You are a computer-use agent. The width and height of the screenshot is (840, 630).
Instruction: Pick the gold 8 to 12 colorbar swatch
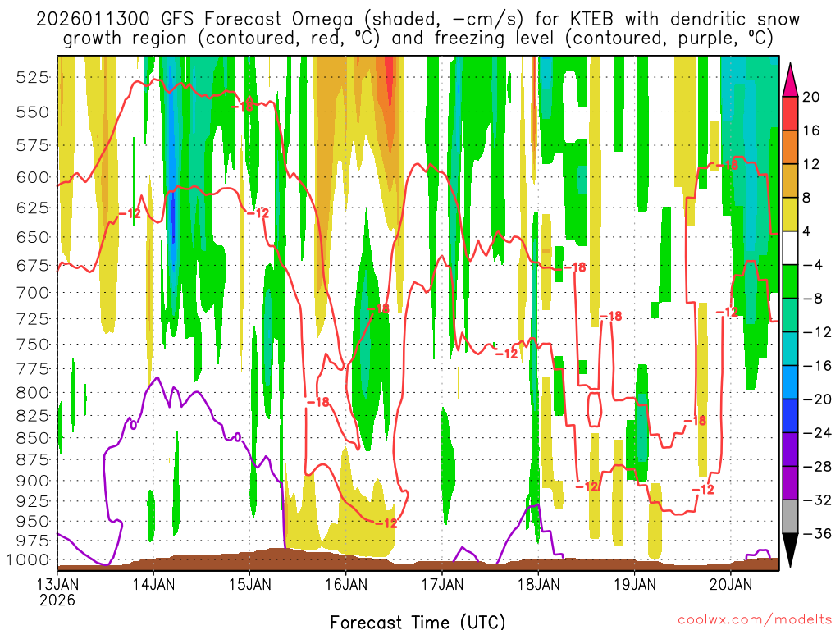click(x=790, y=180)
